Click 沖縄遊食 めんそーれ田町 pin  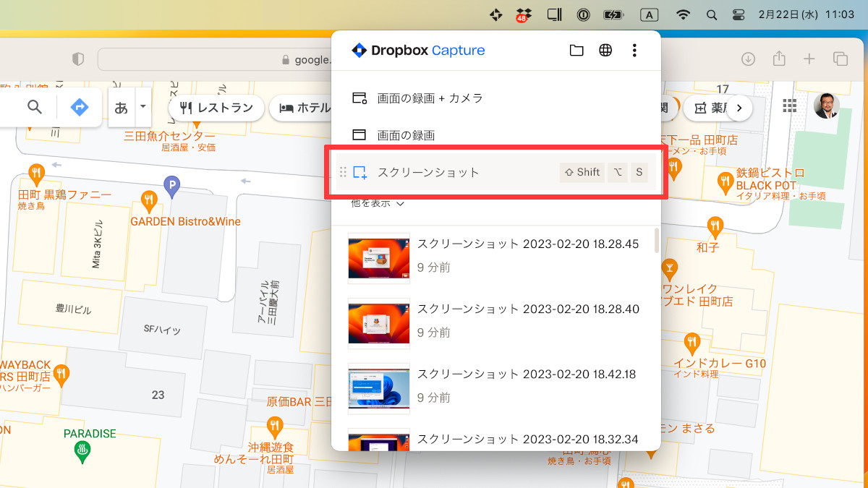[x=274, y=427]
